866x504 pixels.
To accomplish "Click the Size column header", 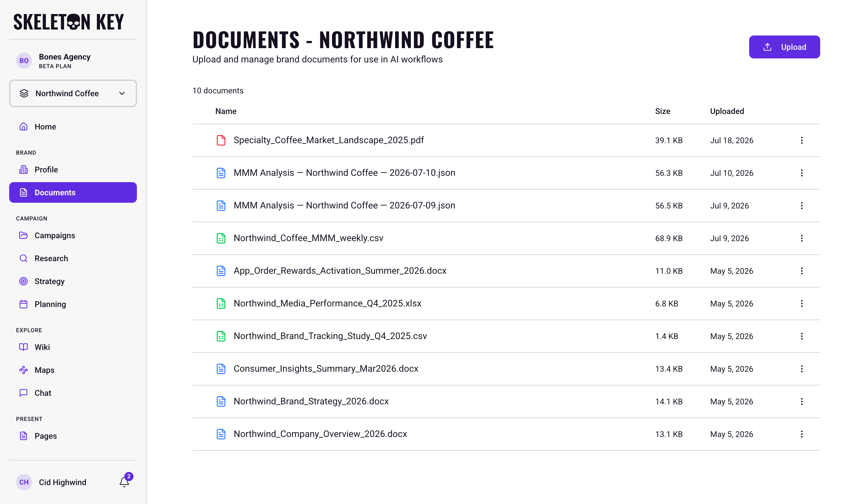I will (663, 111).
